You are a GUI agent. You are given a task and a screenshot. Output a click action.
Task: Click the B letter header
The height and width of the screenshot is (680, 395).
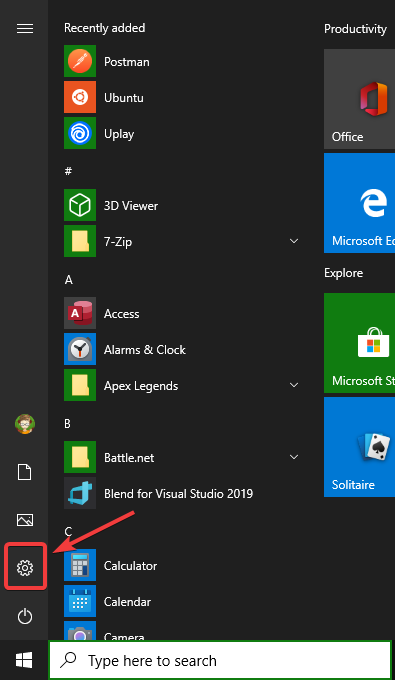[68, 424]
